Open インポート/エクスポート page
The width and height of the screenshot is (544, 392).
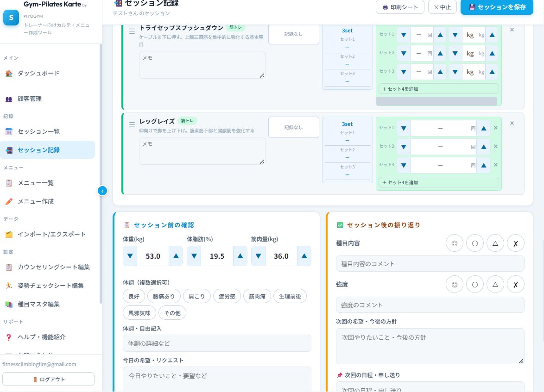[48, 234]
